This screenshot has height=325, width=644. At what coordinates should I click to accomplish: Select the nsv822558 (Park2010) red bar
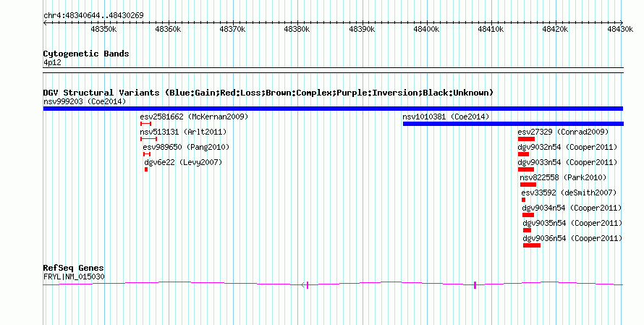click(x=528, y=185)
